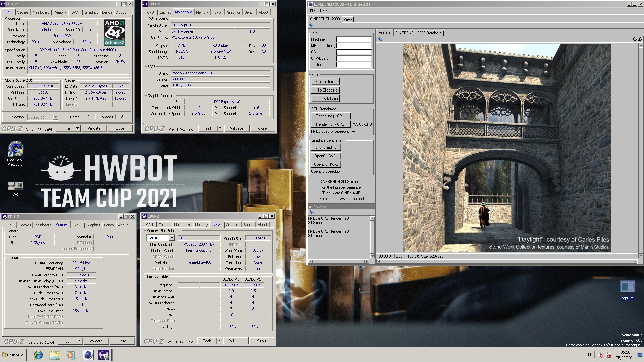Expand Tools arrow in CPU-Z Memory window
Image resolution: width=644 pixels, height=362 pixels.
point(79,341)
